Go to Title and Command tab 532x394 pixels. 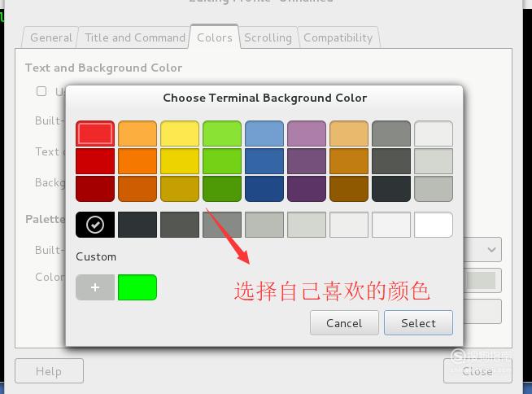(135, 37)
